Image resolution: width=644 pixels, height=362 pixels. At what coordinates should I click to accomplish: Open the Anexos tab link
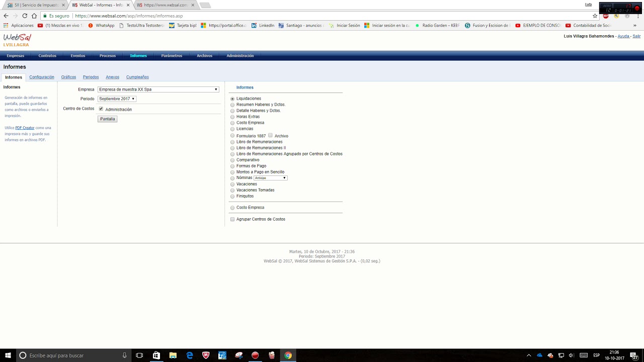coord(113,77)
